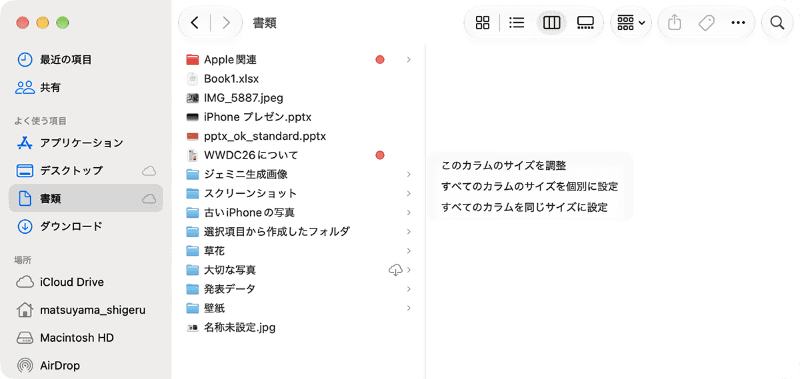Image resolution: width=800 pixels, height=379 pixels.
Task: Open the more actions ellipsis menu
Action: click(738, 23)
